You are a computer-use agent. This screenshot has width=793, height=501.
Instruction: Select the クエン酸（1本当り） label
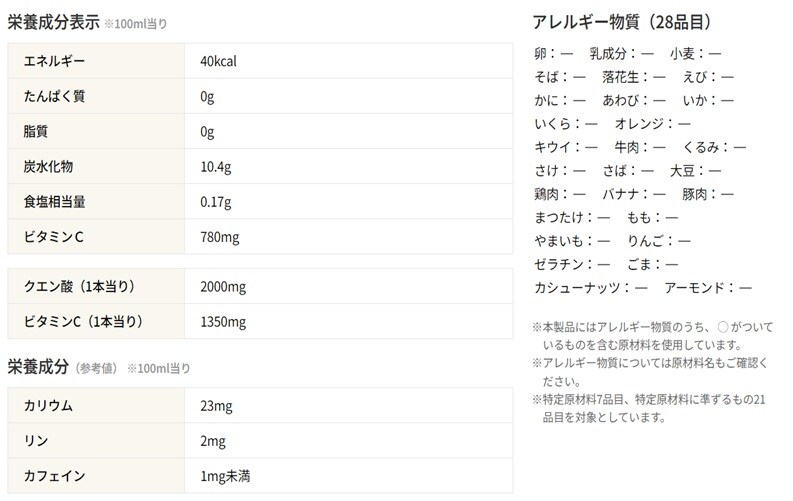(x=78, y=287)
